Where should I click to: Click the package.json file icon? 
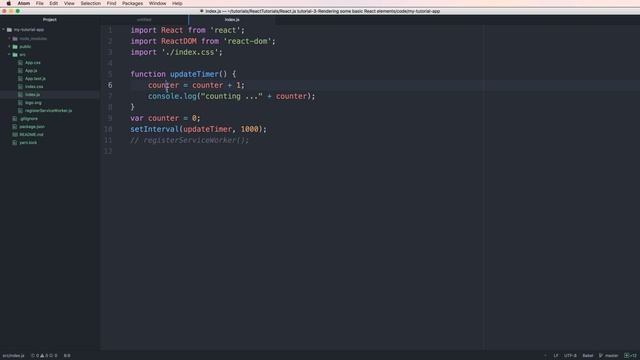15,127
